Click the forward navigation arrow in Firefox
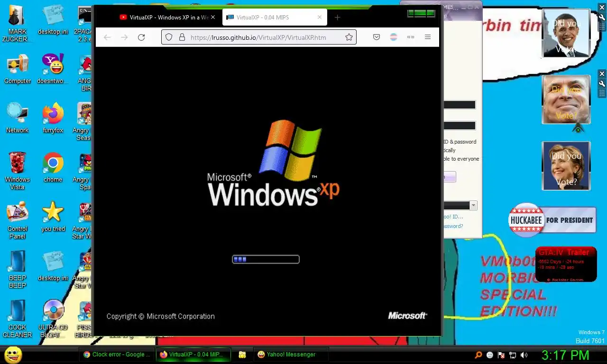Image resolution: width=607 pixels, height=364 pixels. tap(124, 37)
